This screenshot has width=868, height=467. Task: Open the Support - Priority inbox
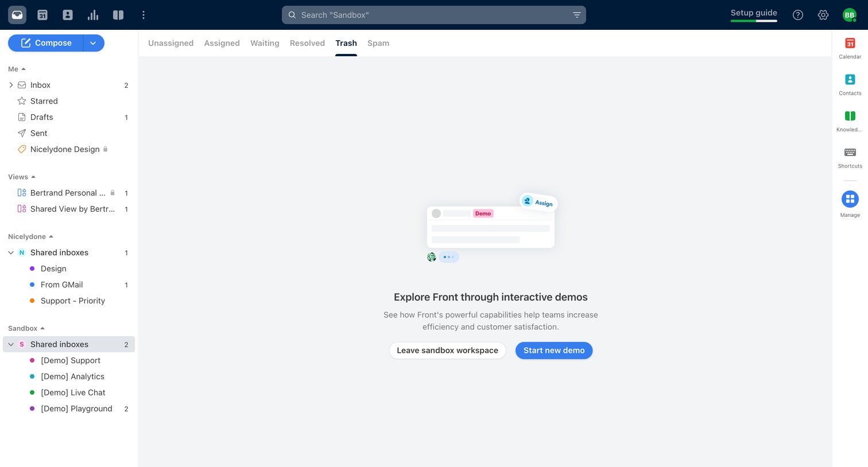69,301
